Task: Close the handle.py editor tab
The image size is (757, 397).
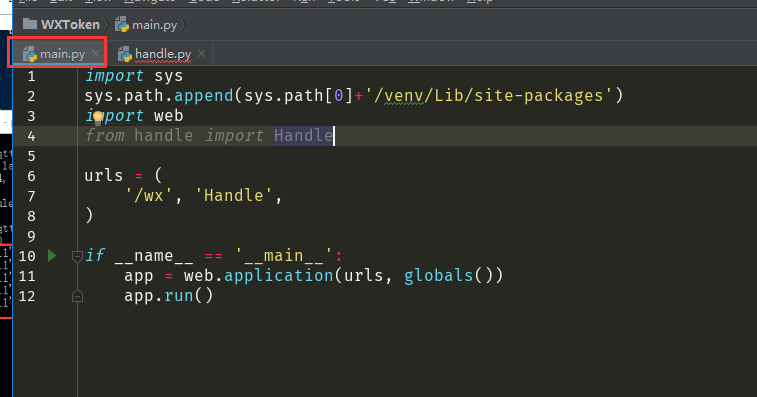Action: click(201, 54)
